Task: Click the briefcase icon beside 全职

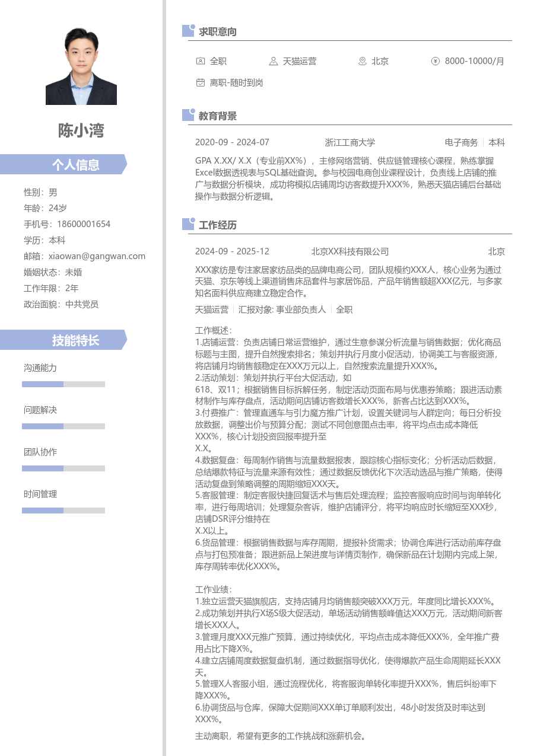Action: click(x=200, y=61)
